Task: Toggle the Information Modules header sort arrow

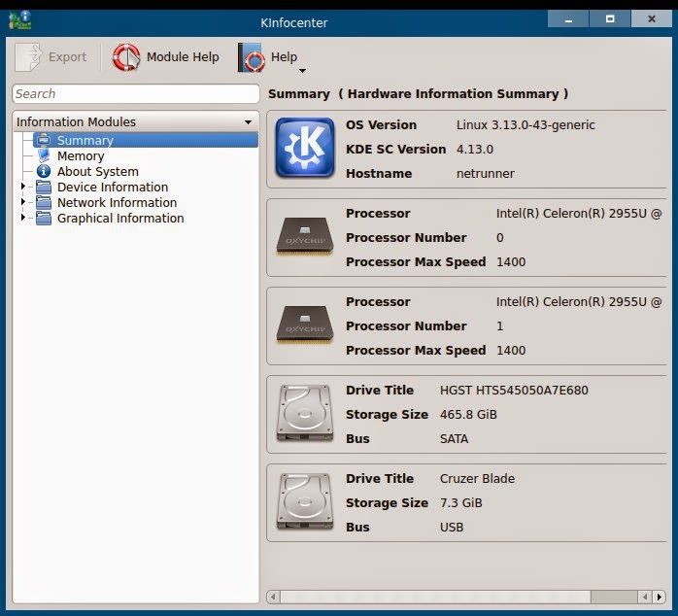Action: 249,122
